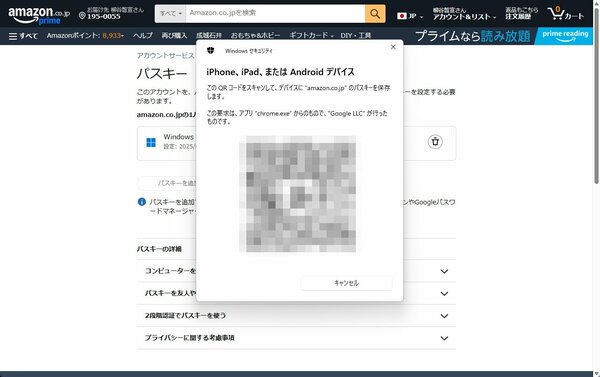Open the shopping cart icon
Viewport: 600px width, 377px height.
tap(565, 14)
